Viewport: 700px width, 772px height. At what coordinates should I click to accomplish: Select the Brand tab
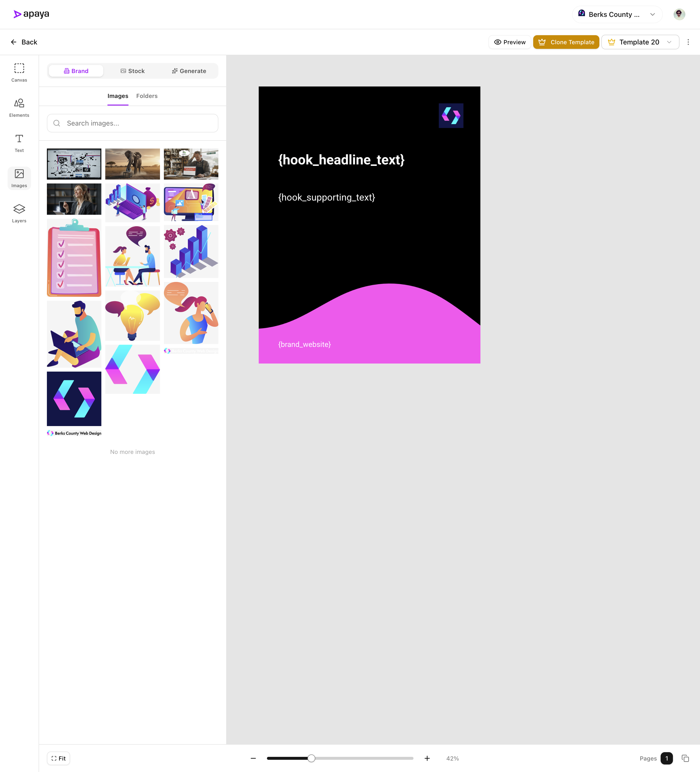pyautogui.click(x=76, y=70)
